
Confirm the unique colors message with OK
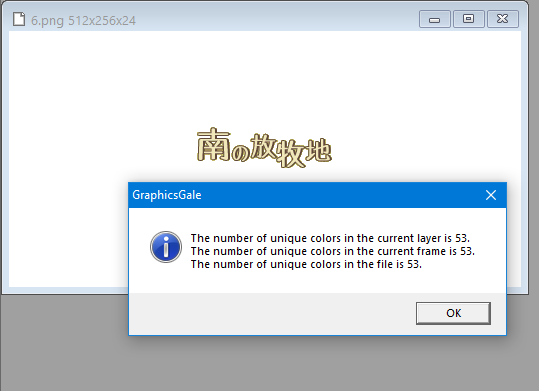coord(453,313)
